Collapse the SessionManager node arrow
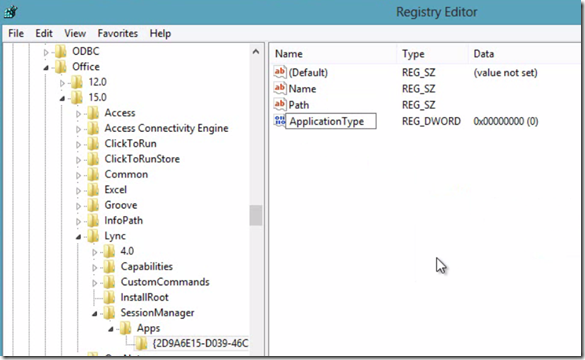The image size is (585, 360). click(x=95, y=314)
